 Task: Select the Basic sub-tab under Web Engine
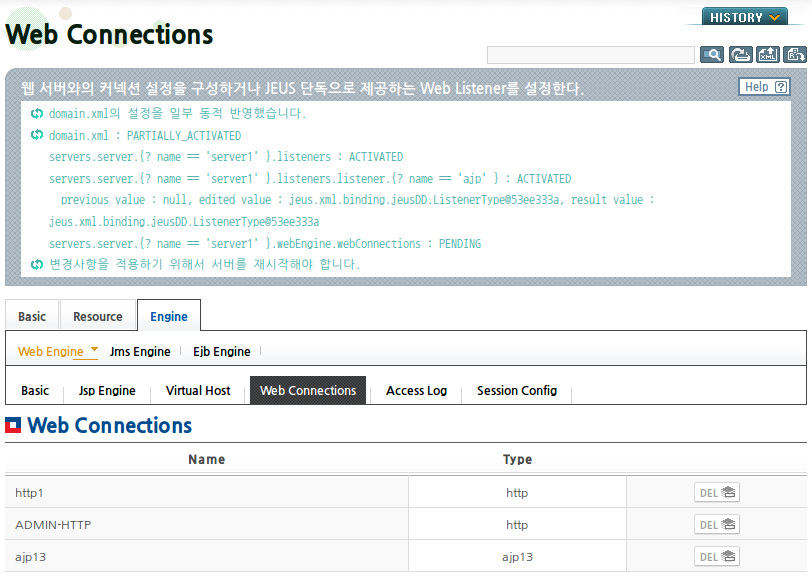pyautogui.click(x=35, y=390)
